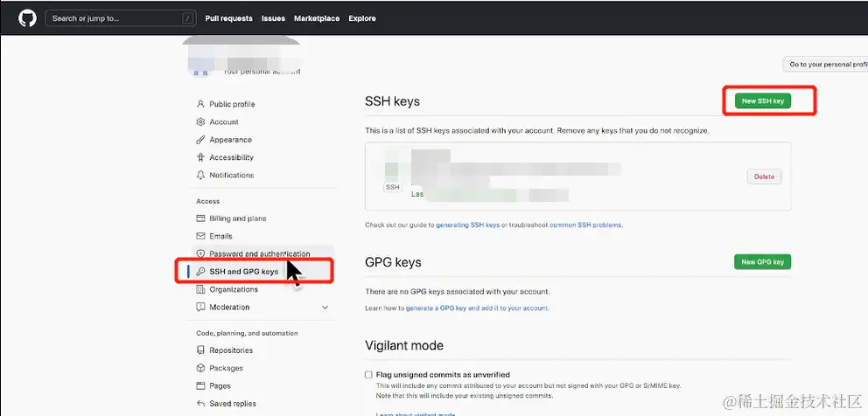This screenshot has width=868, height=416.
Task: Click the report icon beside Moderation
Action: coord(200,307)
